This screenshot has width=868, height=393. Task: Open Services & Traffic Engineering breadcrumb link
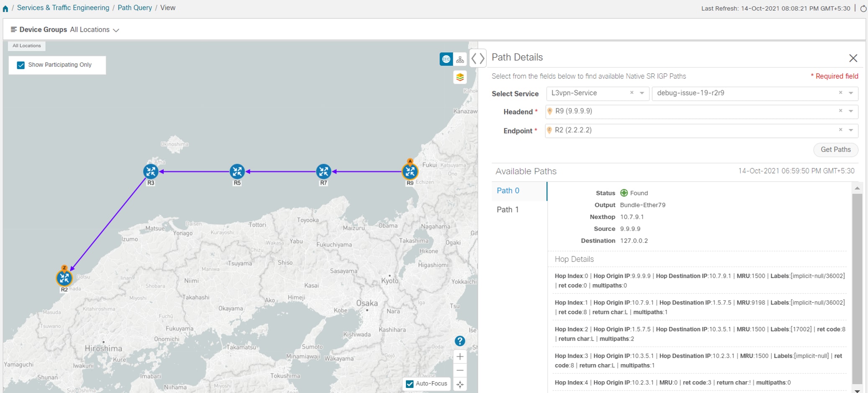pos(63,8)
